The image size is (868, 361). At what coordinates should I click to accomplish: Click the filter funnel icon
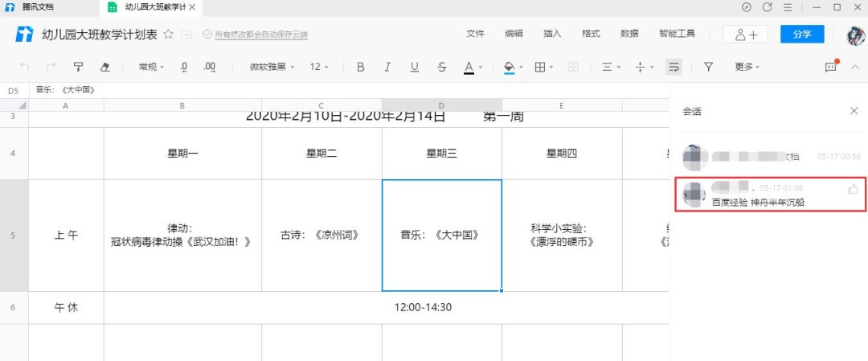(708, 68)
